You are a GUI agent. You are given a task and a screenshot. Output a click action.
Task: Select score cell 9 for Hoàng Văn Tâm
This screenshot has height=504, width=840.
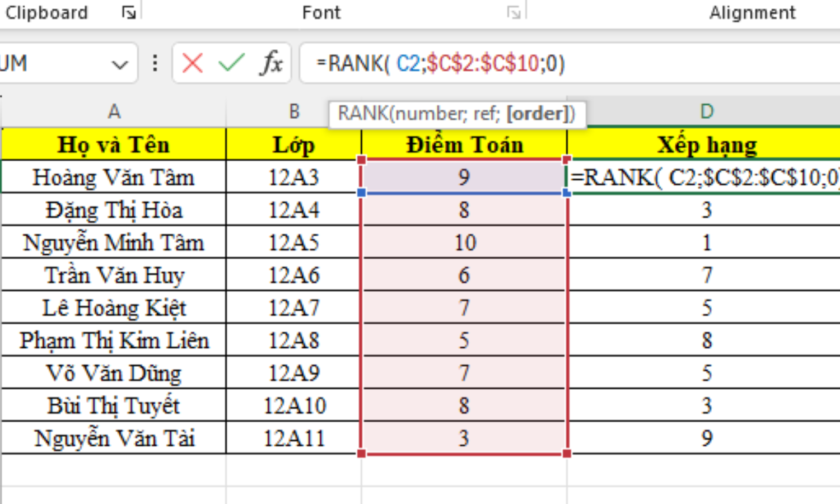464,178
